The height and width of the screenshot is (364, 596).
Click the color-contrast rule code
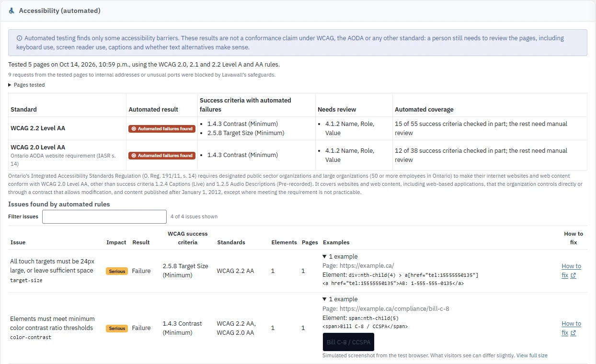31,337
